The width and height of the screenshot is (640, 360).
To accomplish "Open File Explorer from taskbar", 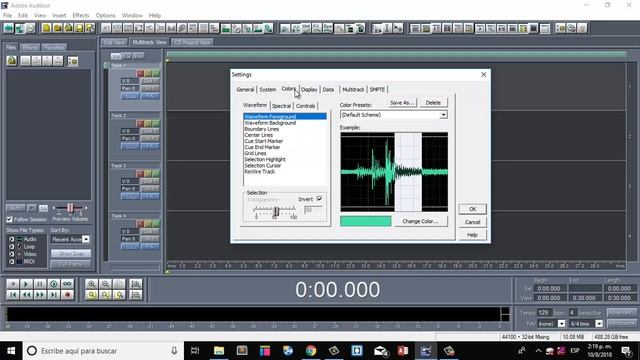I will pyautogui.click(x=219, y=351).
